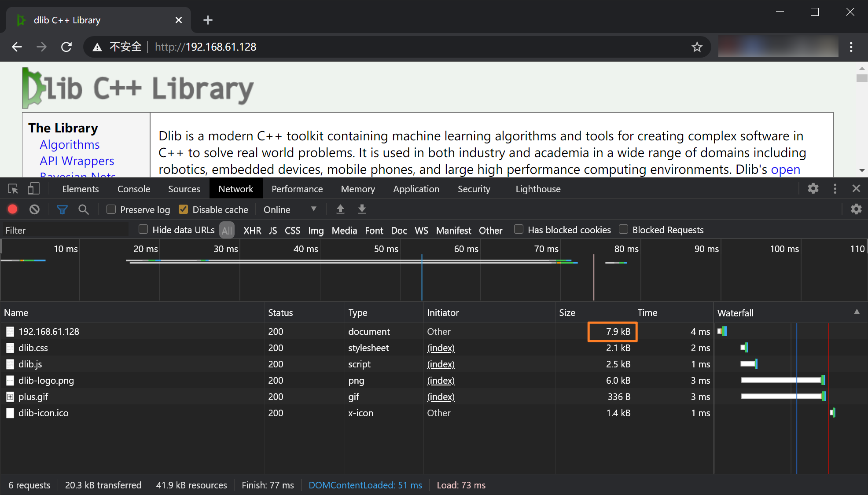Open DevTools settings gear
The width and height of the screenshot is (868, 495).
pyautogui.click(x=813, y=189)
